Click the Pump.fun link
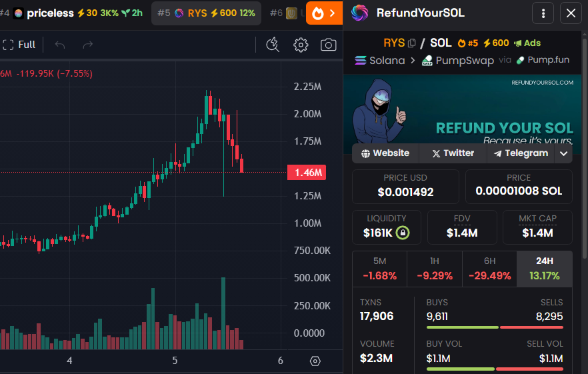Viewport: 588px width, 374px height. (543, 60)
